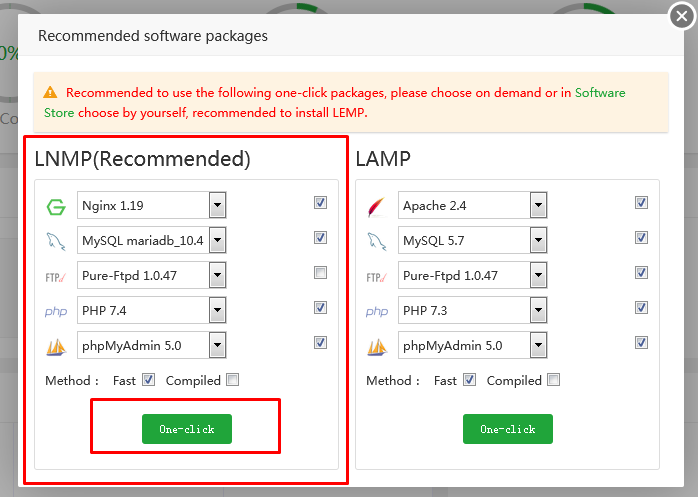
Task: Click the PHP icon in LNMP panel
Action: point(55,311)
